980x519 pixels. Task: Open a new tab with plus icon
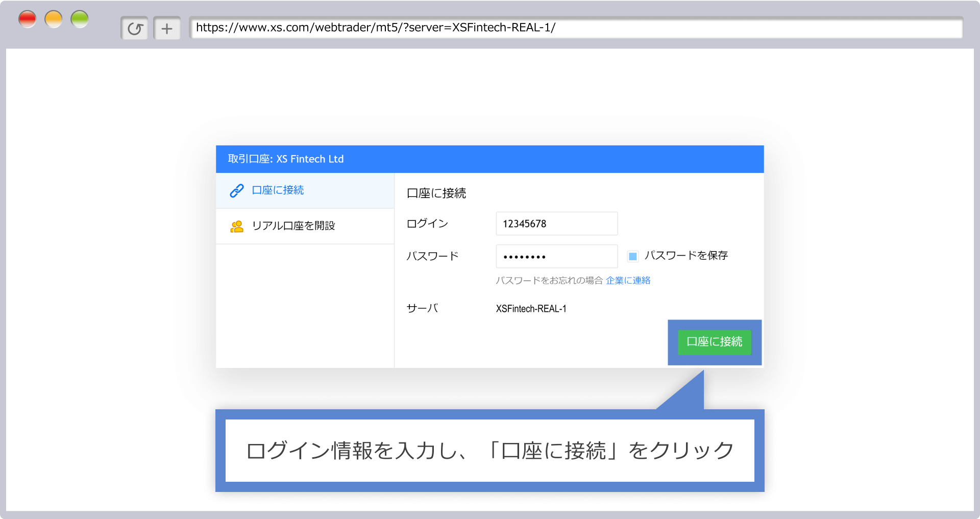[167, 28]
